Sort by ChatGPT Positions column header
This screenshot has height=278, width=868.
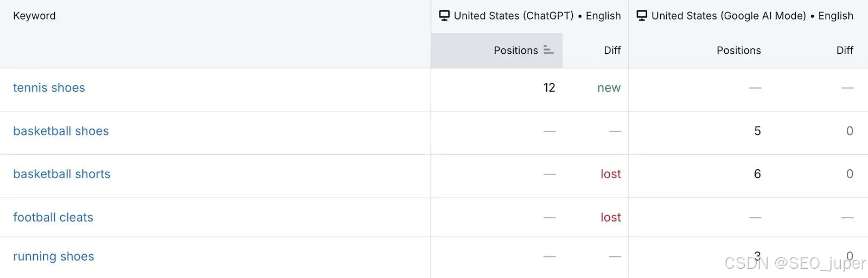click(515, 50)
